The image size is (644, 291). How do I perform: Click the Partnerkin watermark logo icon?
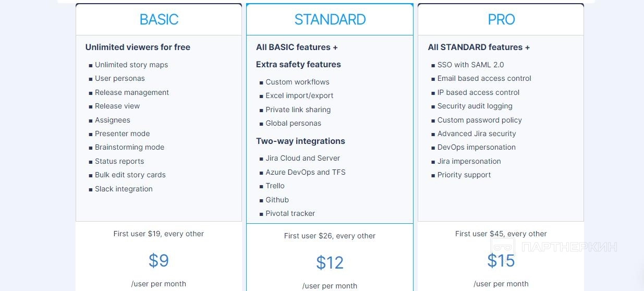point(503,247)
